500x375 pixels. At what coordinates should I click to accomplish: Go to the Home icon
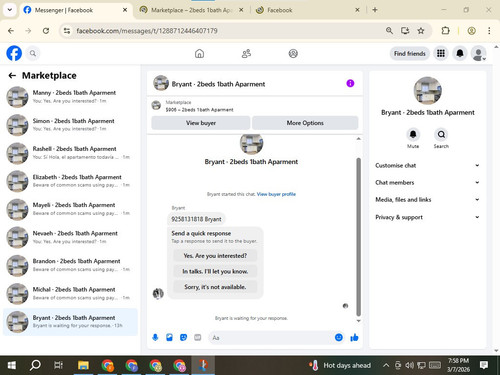pos(199,53)
